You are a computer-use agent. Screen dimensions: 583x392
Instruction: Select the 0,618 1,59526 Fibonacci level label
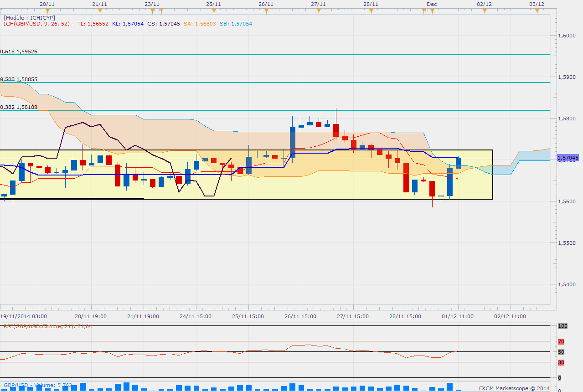[x=19, y=52]
